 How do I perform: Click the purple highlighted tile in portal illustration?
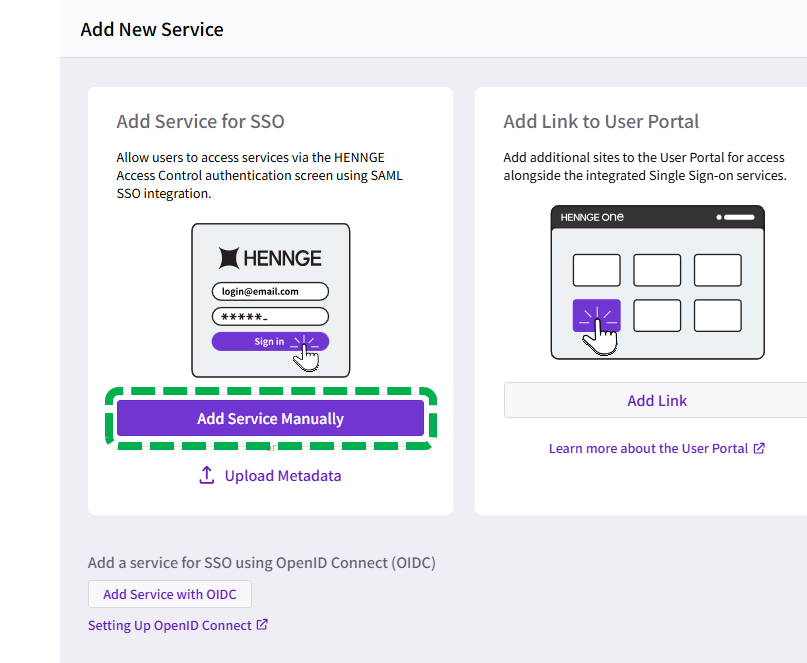(596, 315)
